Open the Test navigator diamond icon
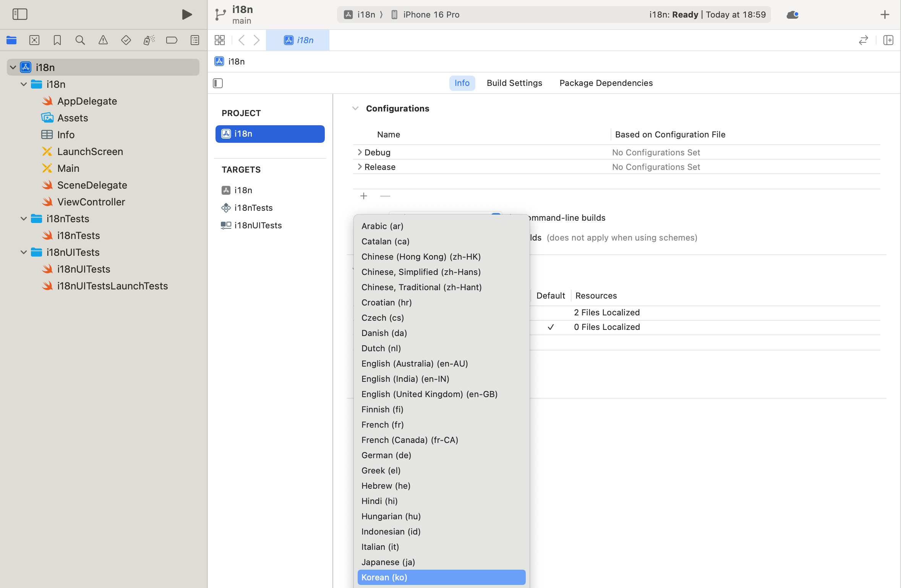This screenshot has width=901, height=588. 126,40
